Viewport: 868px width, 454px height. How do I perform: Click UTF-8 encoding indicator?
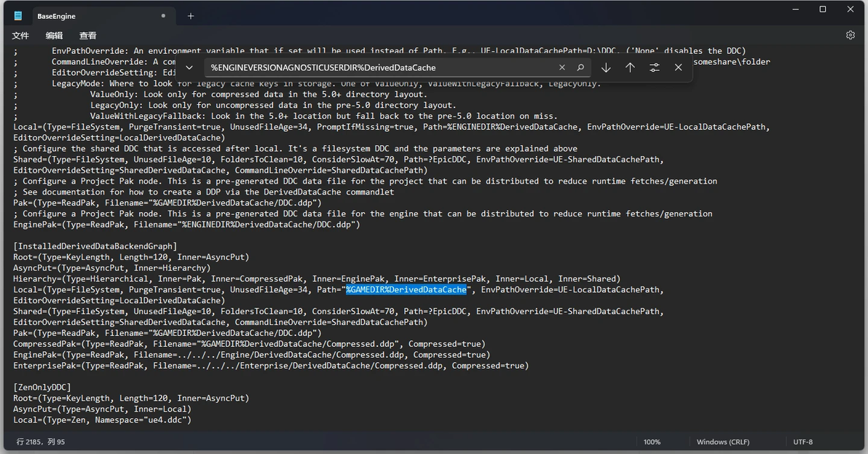click(x=802, y=442)
